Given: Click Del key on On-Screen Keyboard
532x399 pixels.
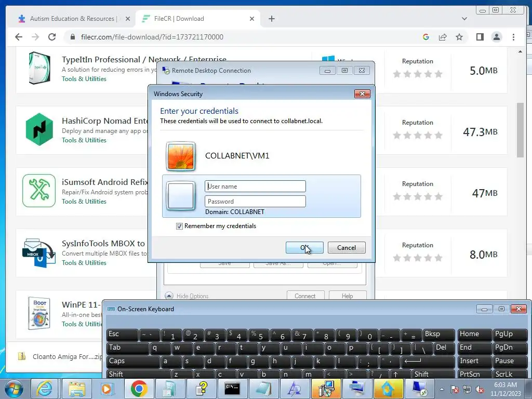Looking at the screenshot, I should 445,349.
